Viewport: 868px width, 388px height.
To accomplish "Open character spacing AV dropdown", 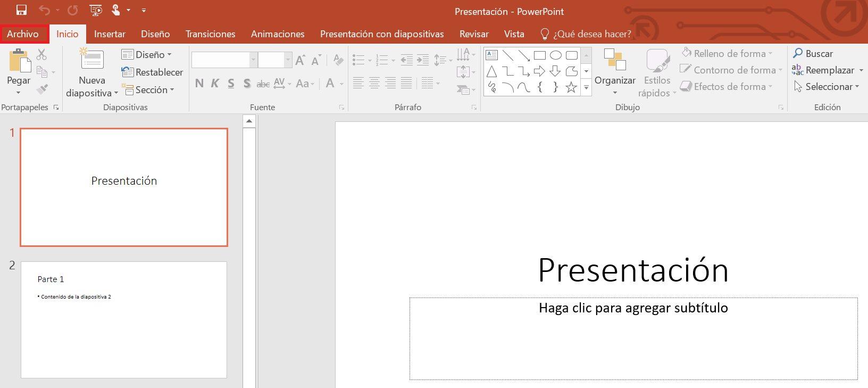I will coord(282,83).
